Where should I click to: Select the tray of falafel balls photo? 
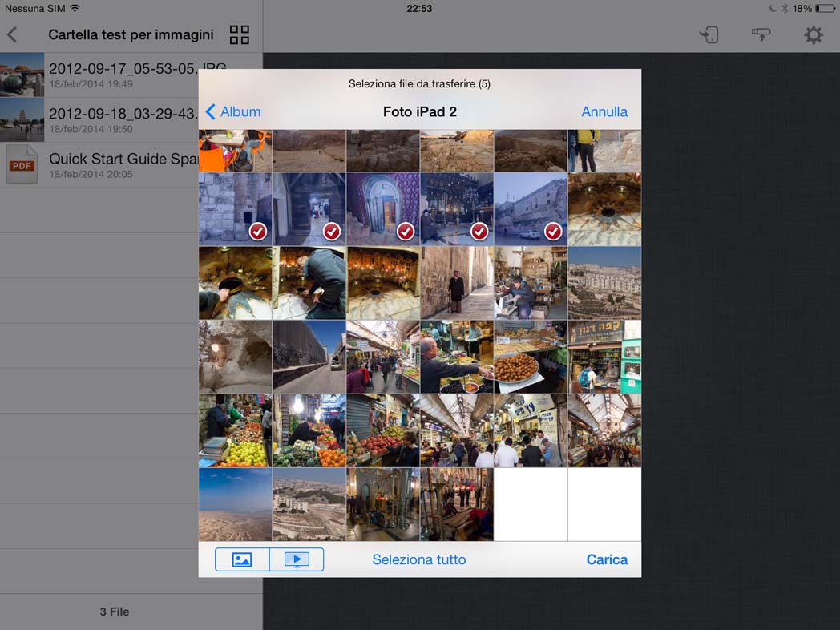click(531, 357)
